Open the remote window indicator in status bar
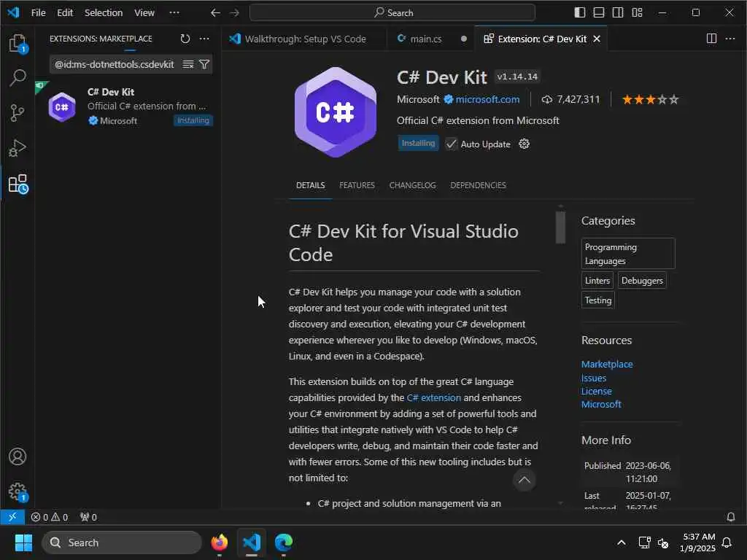747x560 pixels. point(12,517)
